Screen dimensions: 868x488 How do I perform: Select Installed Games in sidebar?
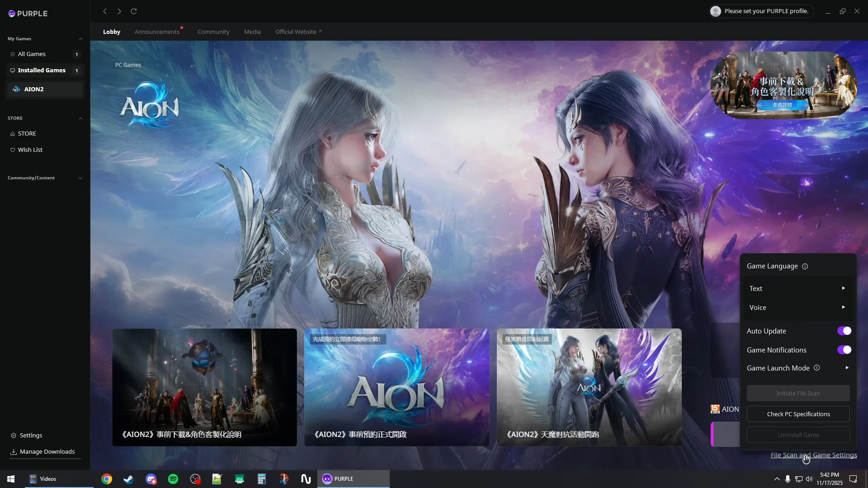point(45,70)
